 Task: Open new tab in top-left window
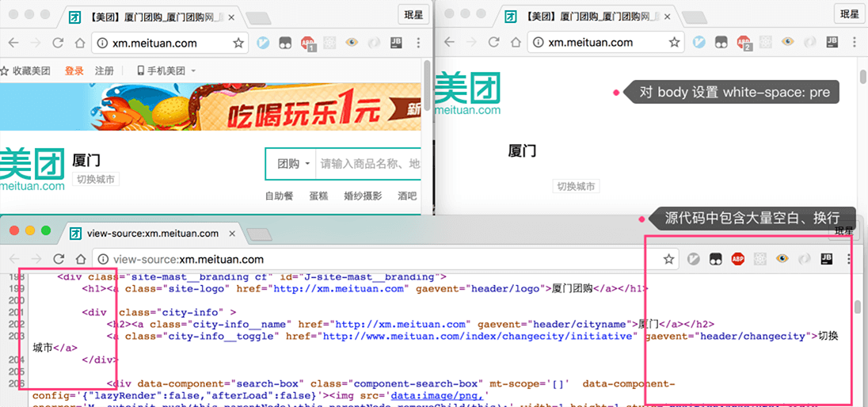tap(257, 18)
